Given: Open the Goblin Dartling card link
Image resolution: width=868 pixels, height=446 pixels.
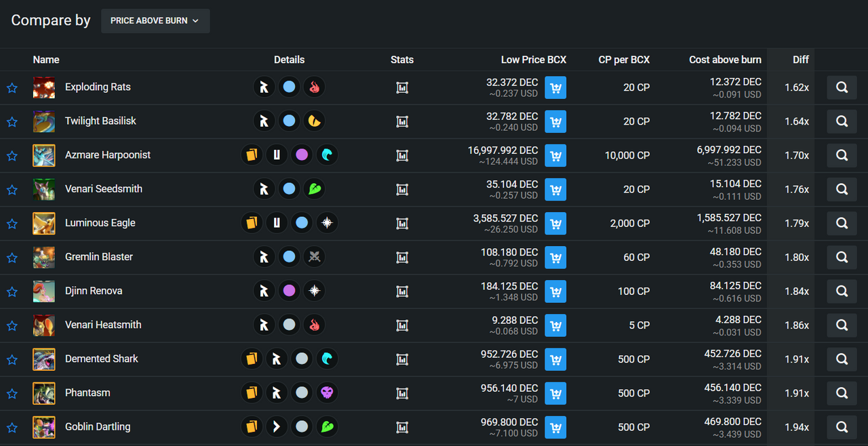Looking at the screenshot, I should point(98,426).
